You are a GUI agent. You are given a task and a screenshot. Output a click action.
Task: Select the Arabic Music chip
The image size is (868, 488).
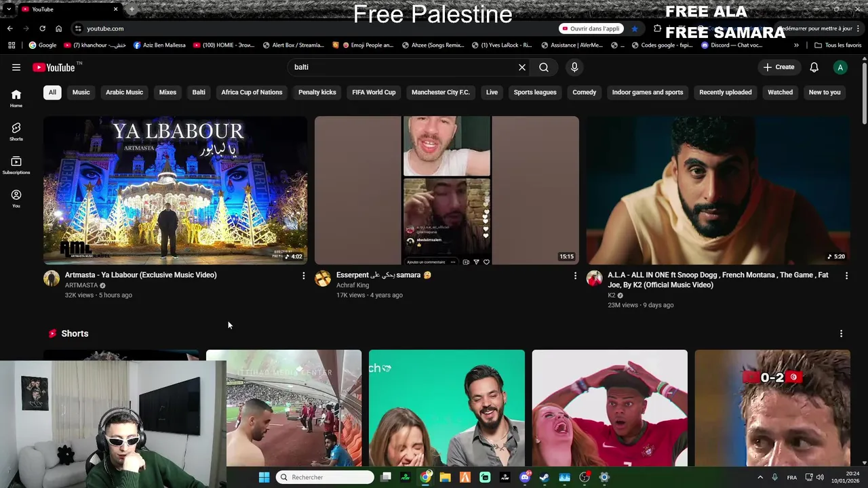tap(124, 92)
